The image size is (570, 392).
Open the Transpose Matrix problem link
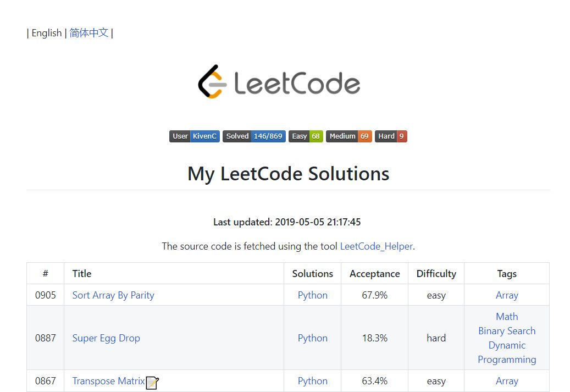click(x=108, y=381)
